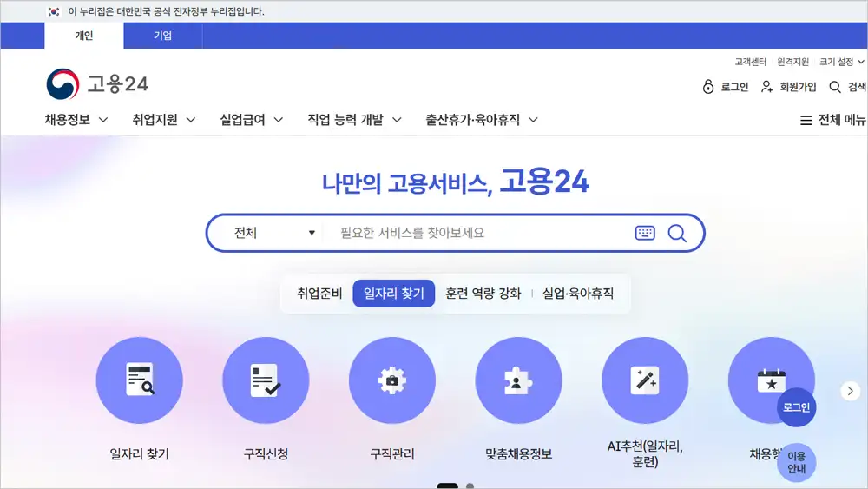Open the AI추천 magic wand icon
The image size is (868, 489).
pos(645,380)
